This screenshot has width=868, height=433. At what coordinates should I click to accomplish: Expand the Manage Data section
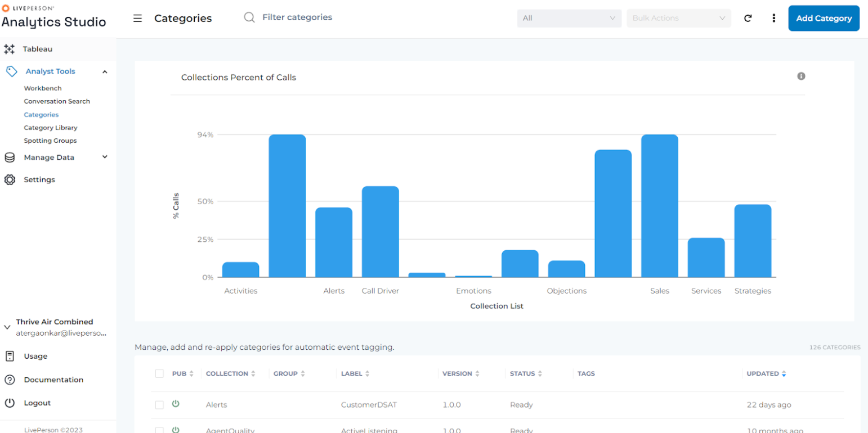(x=105, y=157)
